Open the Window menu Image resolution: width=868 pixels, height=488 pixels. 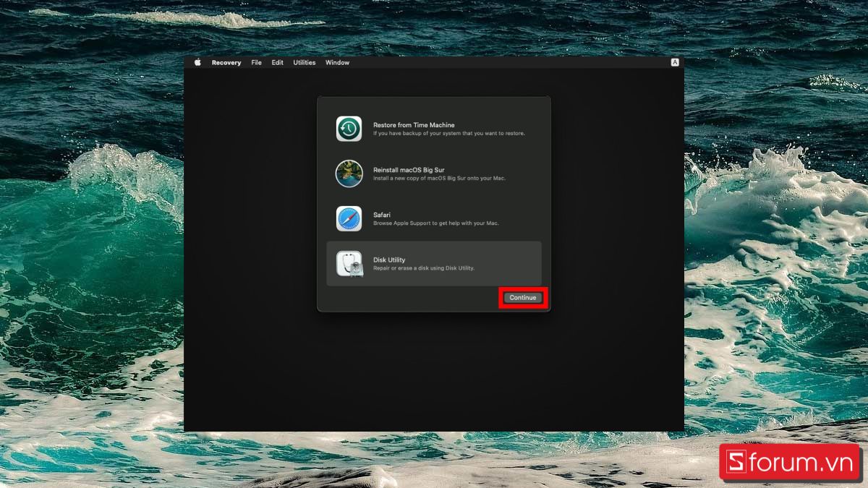337,63
